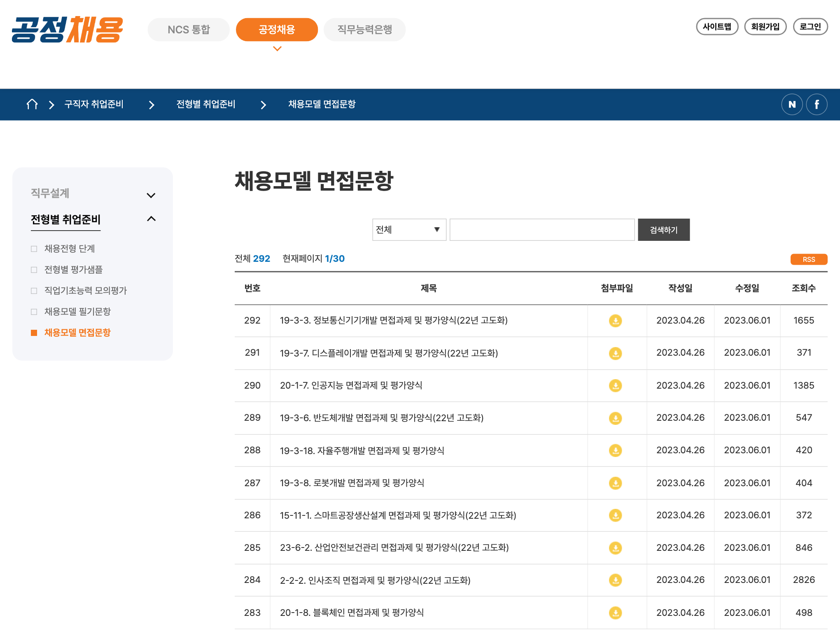Switch to the 직무능력은행 tab
The width and height of the screenshot is (840, 641).
pyautogui.click(x=364, y=30)
